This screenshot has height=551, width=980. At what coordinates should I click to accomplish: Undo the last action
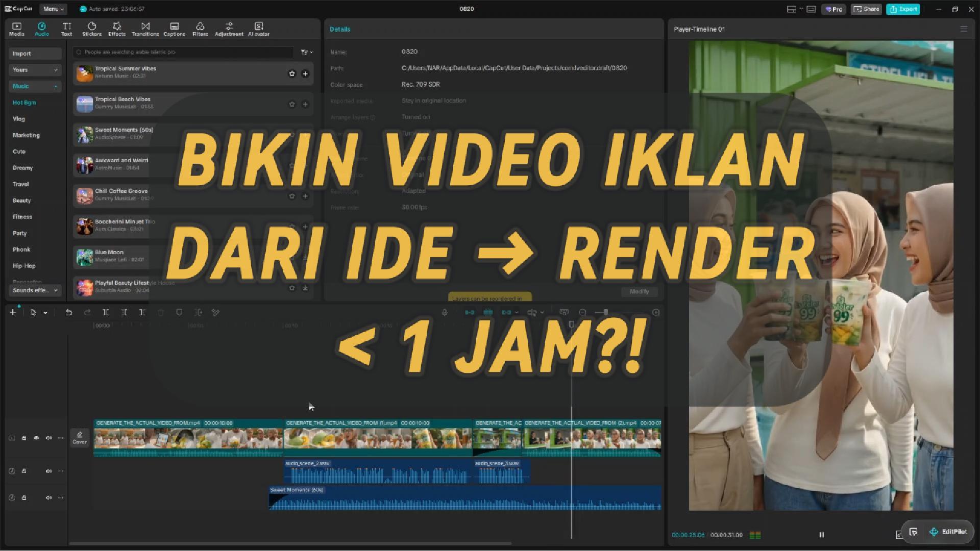coord(68,312)
